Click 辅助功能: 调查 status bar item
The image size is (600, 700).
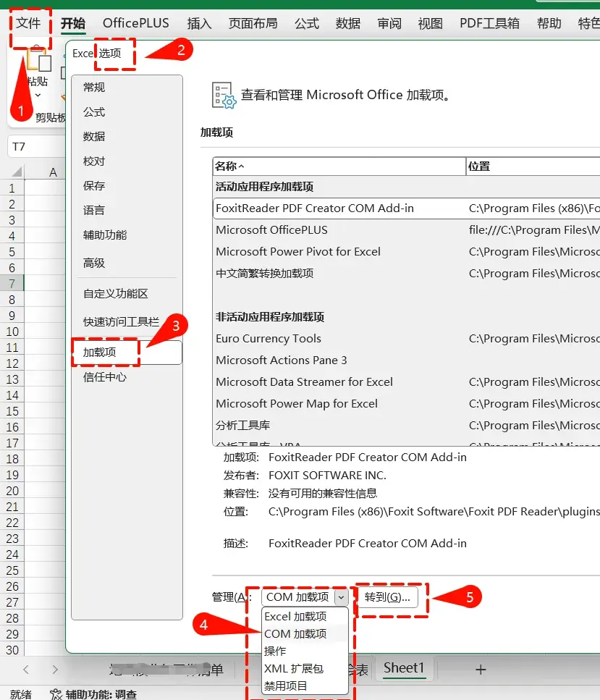click(x=93, y=694)
